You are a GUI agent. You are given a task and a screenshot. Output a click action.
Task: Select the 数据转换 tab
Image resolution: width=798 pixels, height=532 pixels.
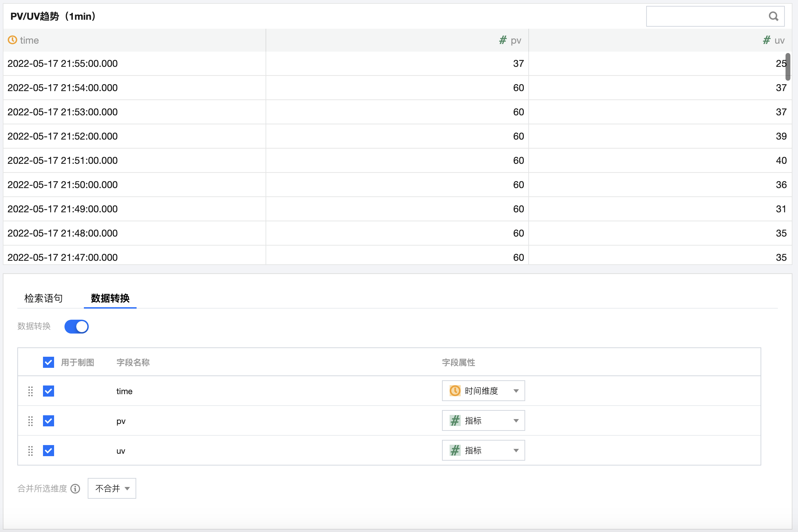click(x=110, y=298)
